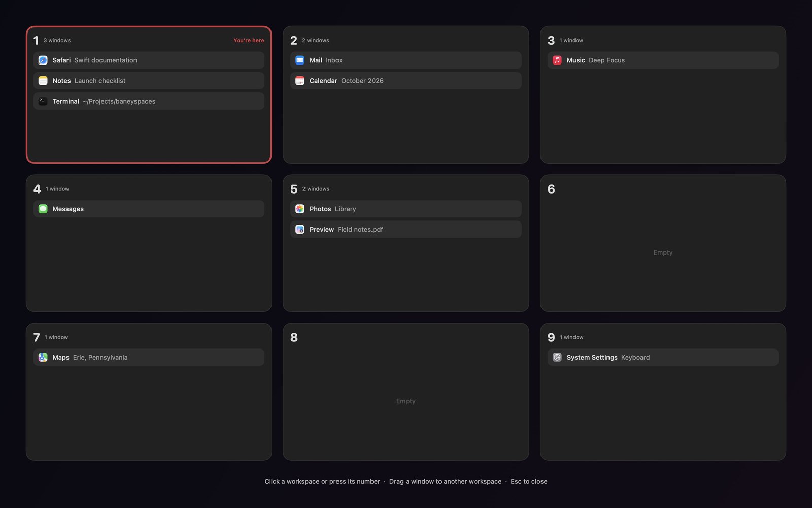Click the 'Esc to close' hint
The height and width of the screenshot is (508, 812).
(529, 481)
